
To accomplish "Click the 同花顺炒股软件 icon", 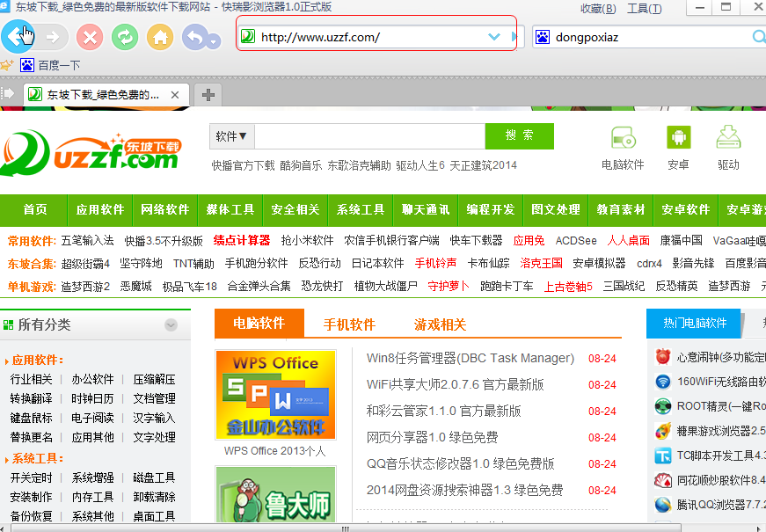I will click(x=663, y=481).
